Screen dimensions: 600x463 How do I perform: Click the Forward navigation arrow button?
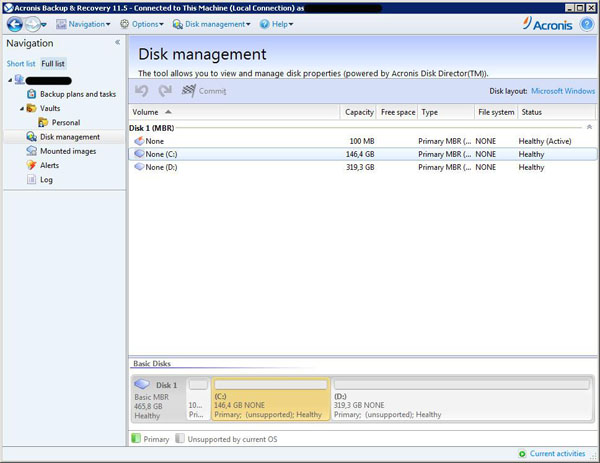point(33,25)
